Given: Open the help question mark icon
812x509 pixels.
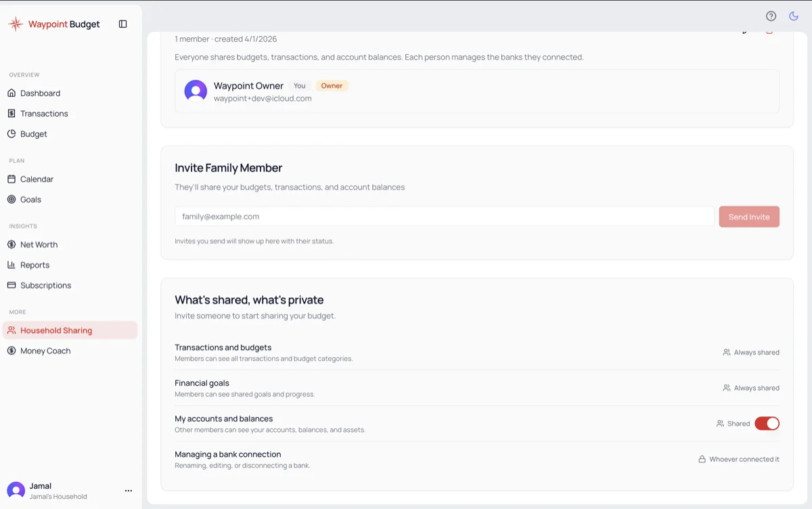Looking at the screenshot, I should point(771,16).
